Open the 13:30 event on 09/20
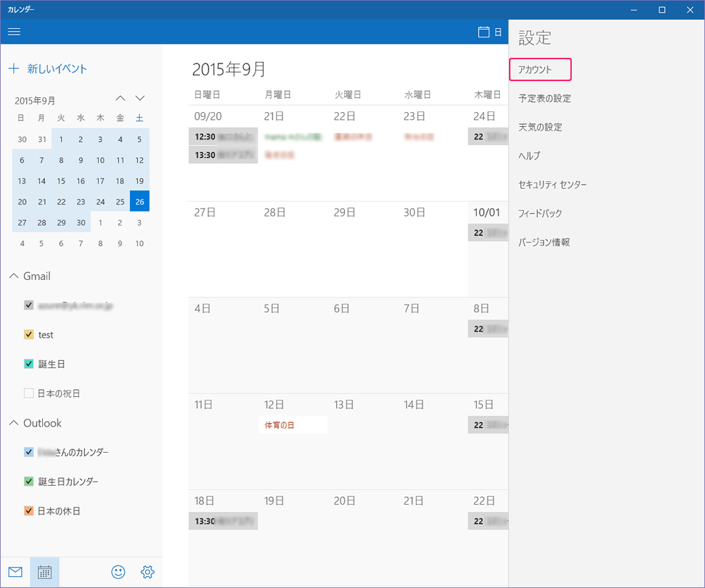This screenshot has height=588, width=705. click(223, 155)
